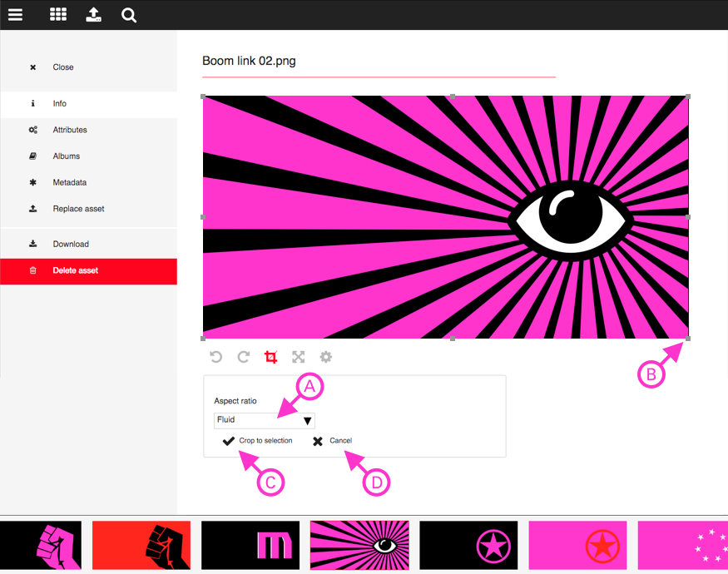728x574 pixels.
Task: Click the Info 'i' icon
Action: pos(33,103)
